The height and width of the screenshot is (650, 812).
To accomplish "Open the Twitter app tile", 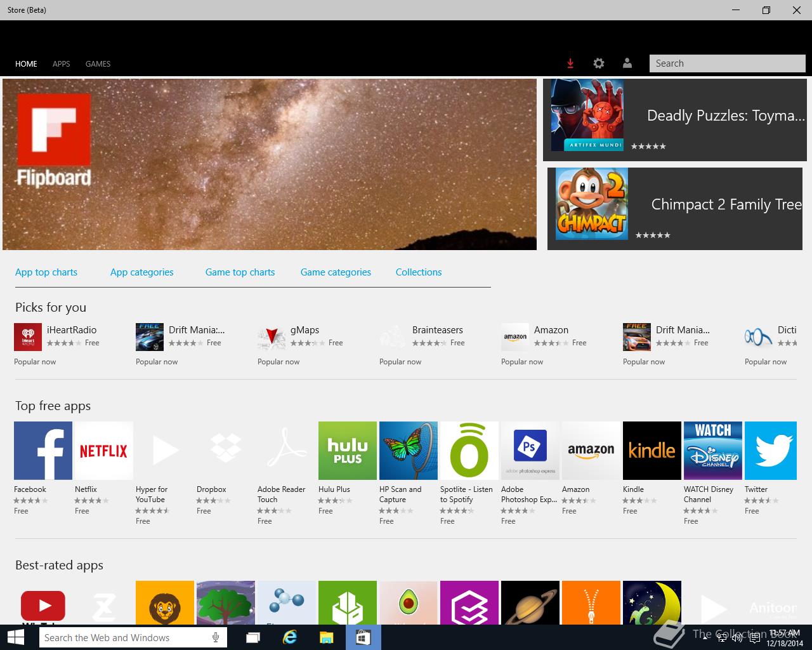I will pos(771,451).
